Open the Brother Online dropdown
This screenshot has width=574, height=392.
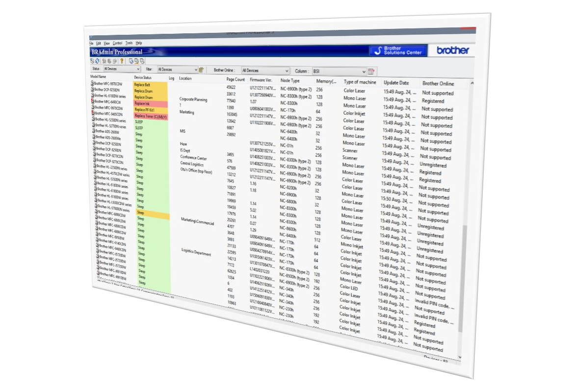point(265,71)
